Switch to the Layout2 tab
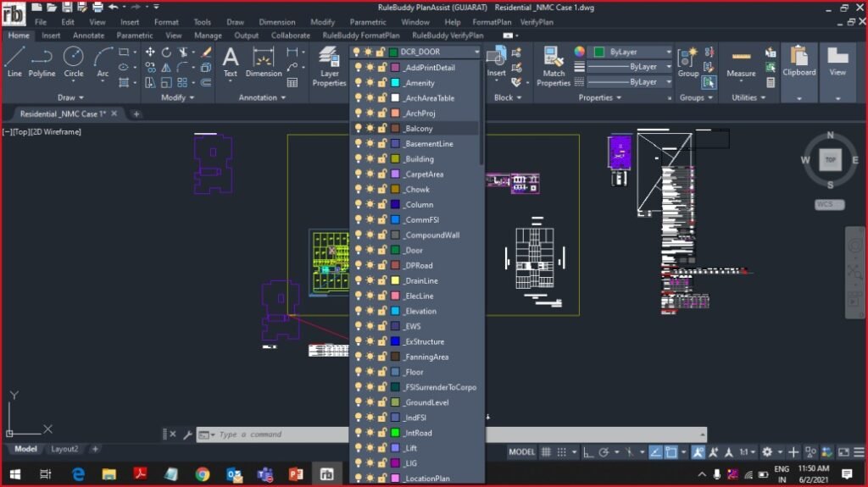 click(64, 449)
